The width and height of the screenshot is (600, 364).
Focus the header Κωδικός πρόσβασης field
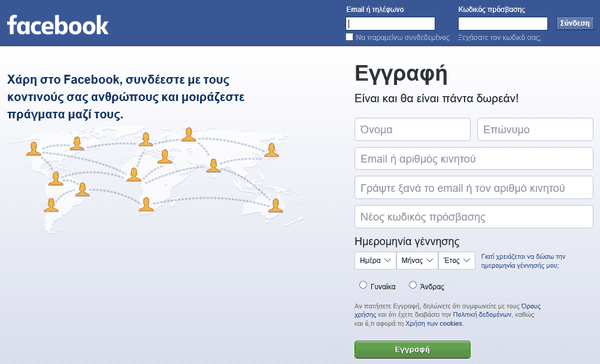coord(503,23)
